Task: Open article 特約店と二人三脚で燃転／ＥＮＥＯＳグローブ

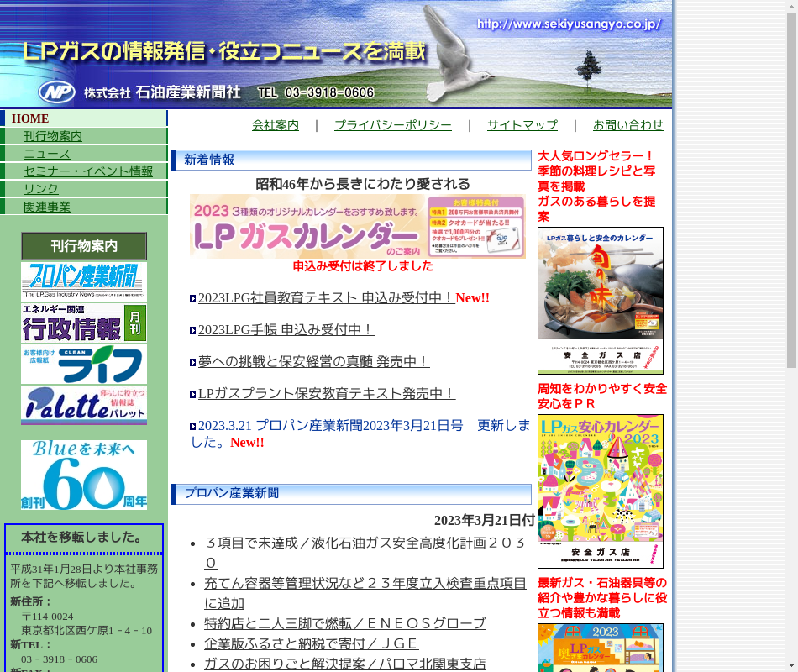Action: [x=345, y=623]
